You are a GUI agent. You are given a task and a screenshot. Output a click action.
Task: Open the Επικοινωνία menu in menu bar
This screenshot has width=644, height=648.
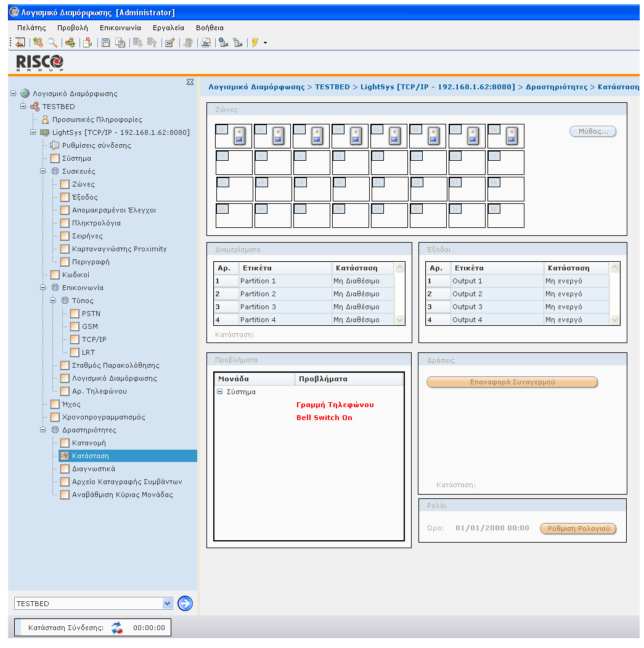(120, 28)
